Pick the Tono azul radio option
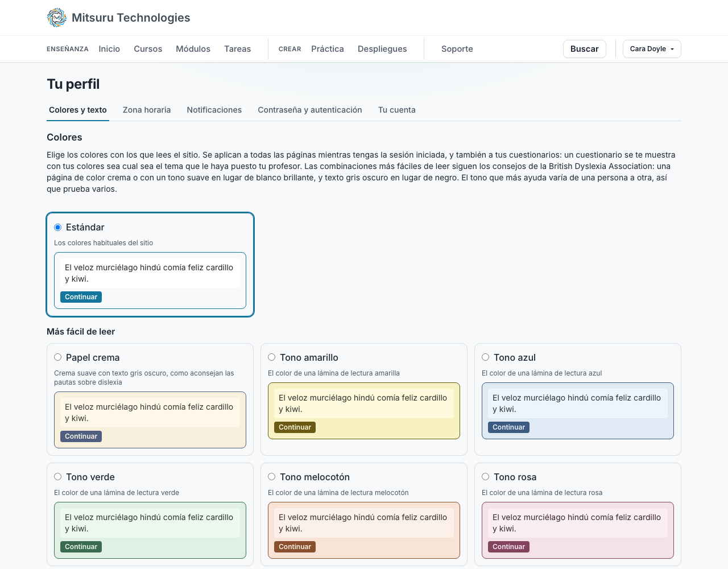This screenshot has width=728, height=569. (485, 357)
